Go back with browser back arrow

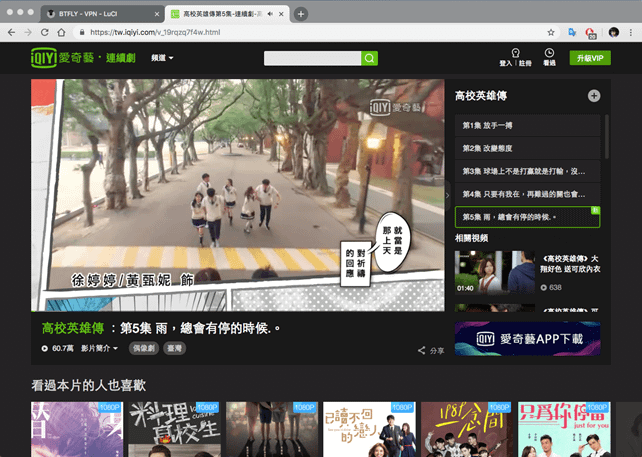tap(11, 32)
